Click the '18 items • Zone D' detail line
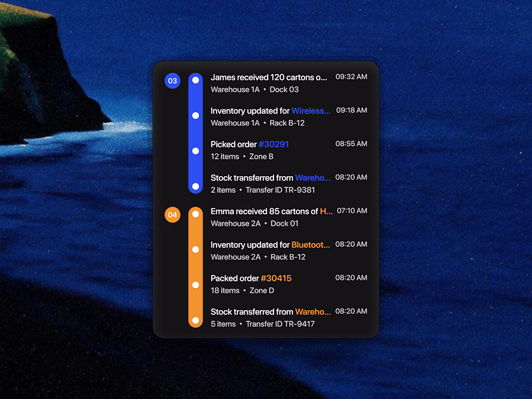 [242, 291]
